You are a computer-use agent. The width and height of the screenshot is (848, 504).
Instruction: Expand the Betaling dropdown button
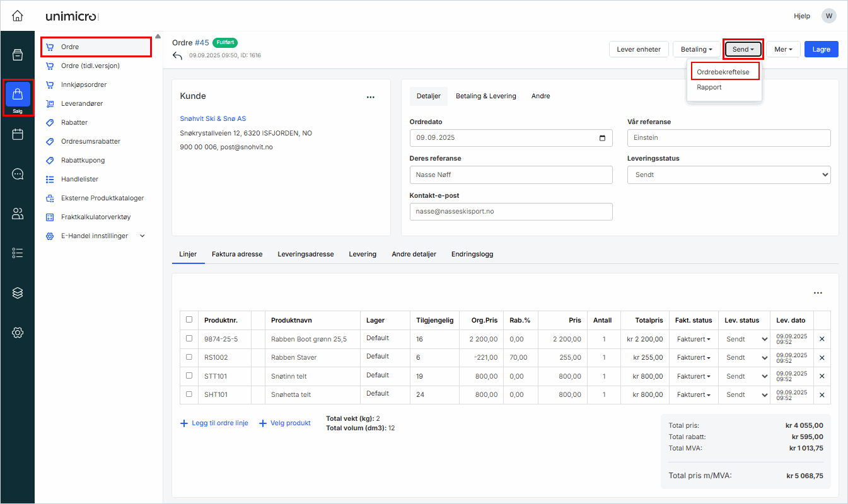696,49
